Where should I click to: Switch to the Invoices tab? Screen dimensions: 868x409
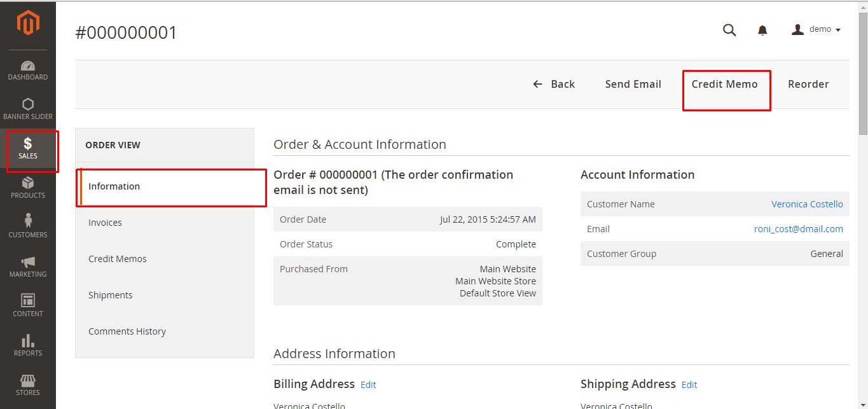(x=105, y=223)
